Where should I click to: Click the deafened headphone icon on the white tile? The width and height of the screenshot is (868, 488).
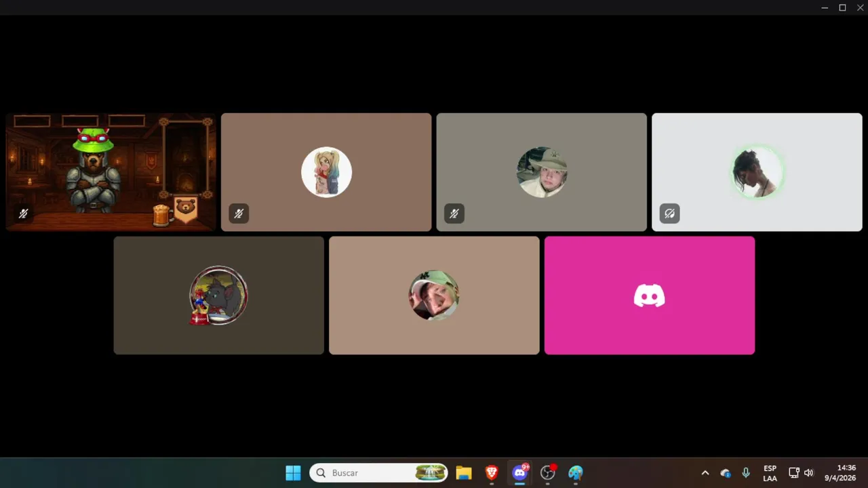670,214
